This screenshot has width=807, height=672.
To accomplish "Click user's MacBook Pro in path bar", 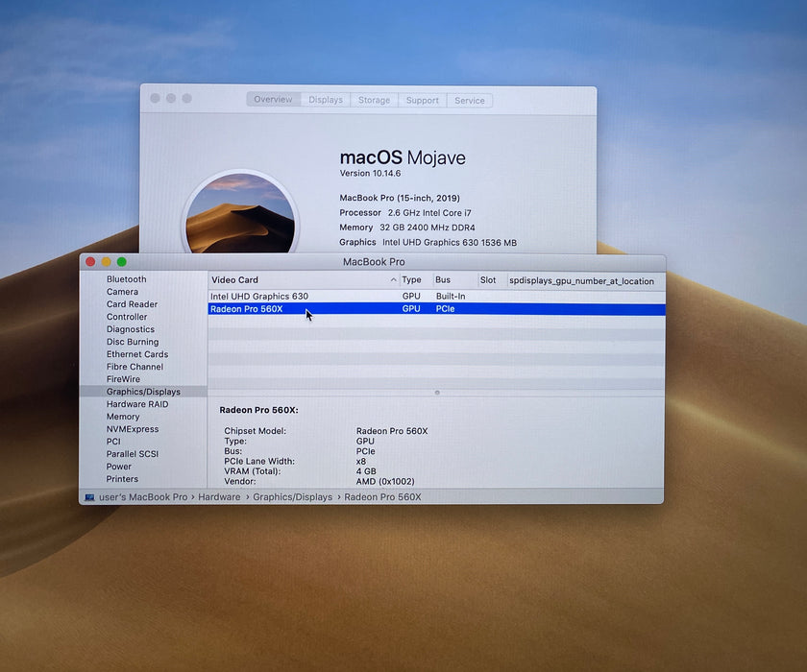I will click(x=143, y=497).
